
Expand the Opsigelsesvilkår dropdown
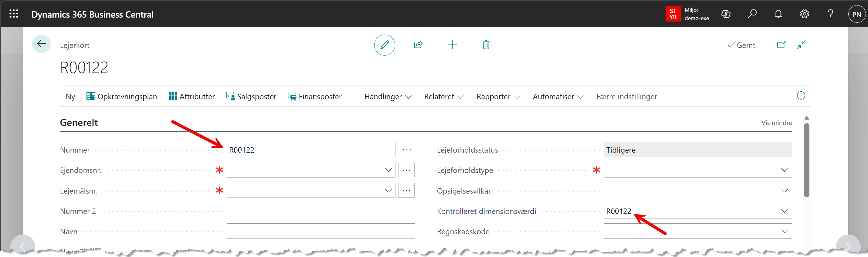point(785,191)
